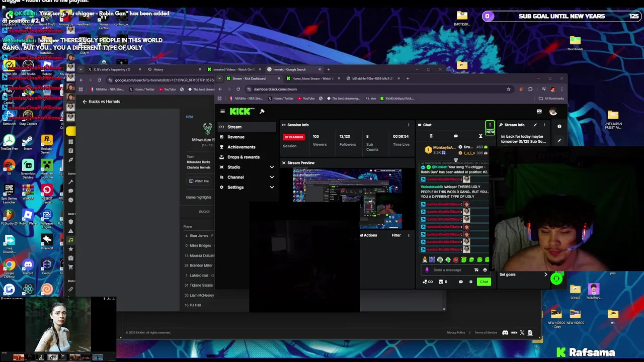Click the moderator hammer icon beside Kick logo
644x362 pixels.
(x=262, y=111)
